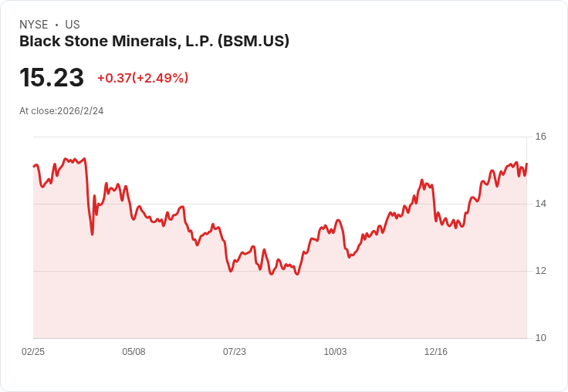Select the 10/03 date axis label
This screenshot has height=392, width=568.
335,351
